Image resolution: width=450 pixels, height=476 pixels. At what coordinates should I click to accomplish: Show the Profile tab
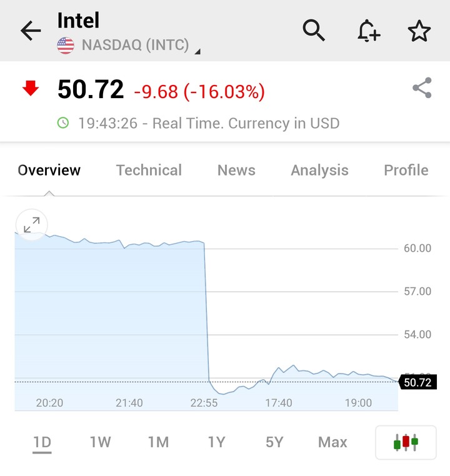tap(406, 170)
